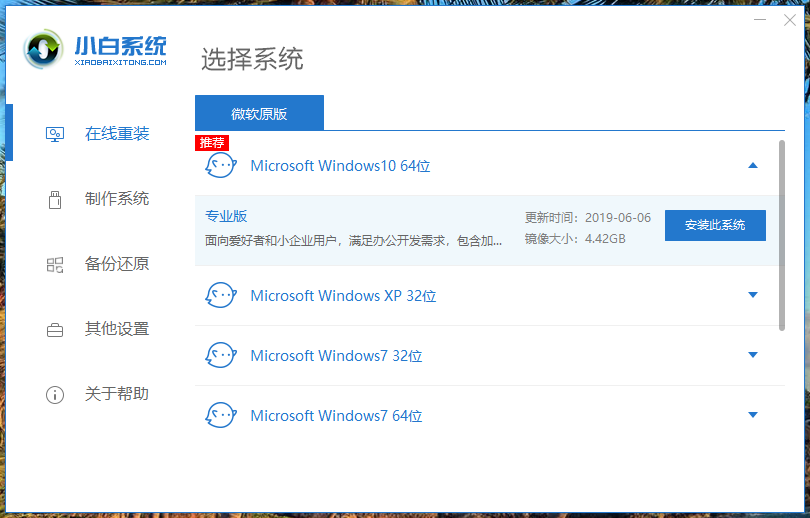Click the 其他设置 briefcase icon

[x=55, y=329]
